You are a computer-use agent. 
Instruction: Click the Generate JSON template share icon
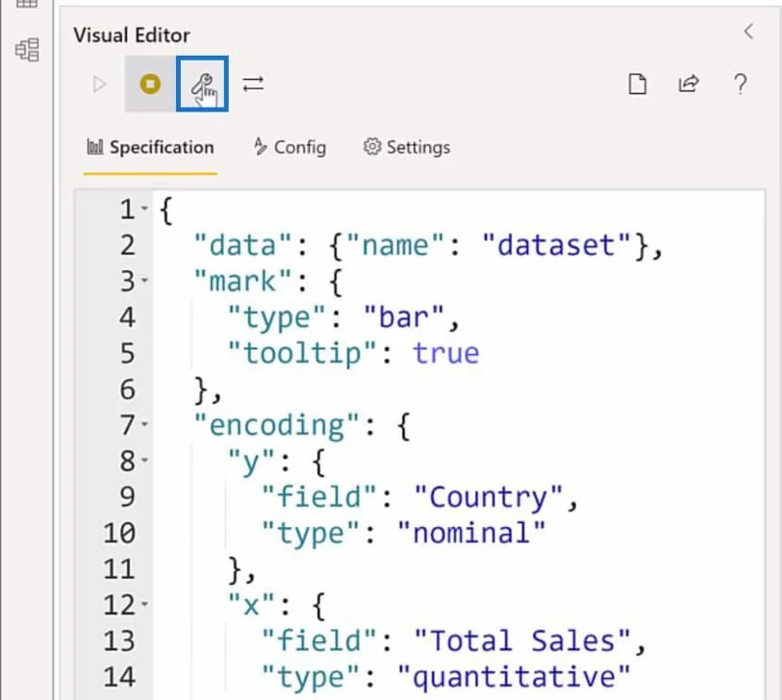coord(688,83)
